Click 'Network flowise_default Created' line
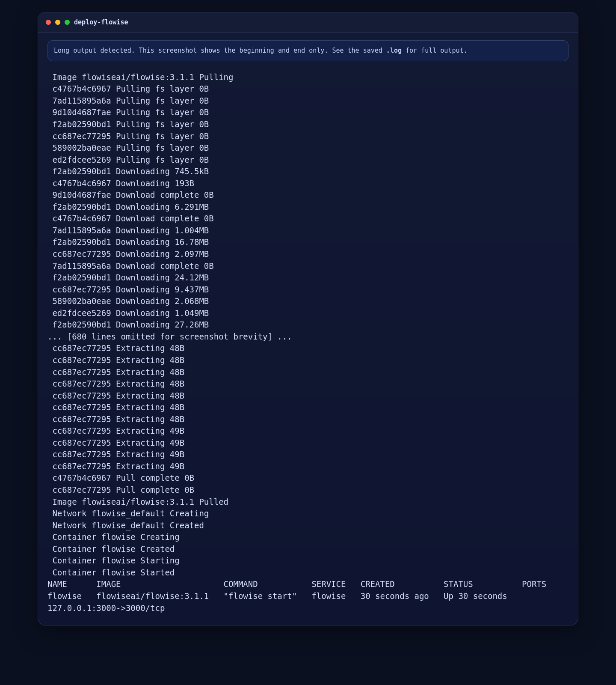The image size is (616, 685). tap(128, 526)
